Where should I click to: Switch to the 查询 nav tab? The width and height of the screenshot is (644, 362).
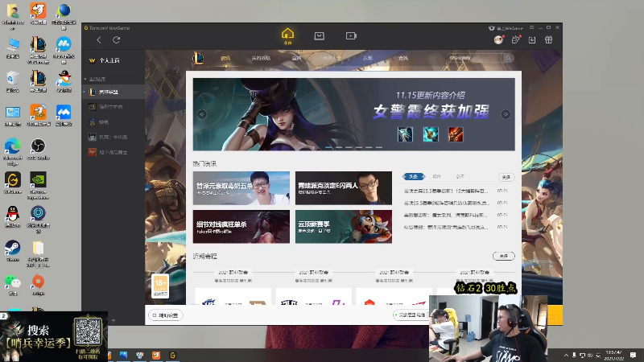[403, 58]
